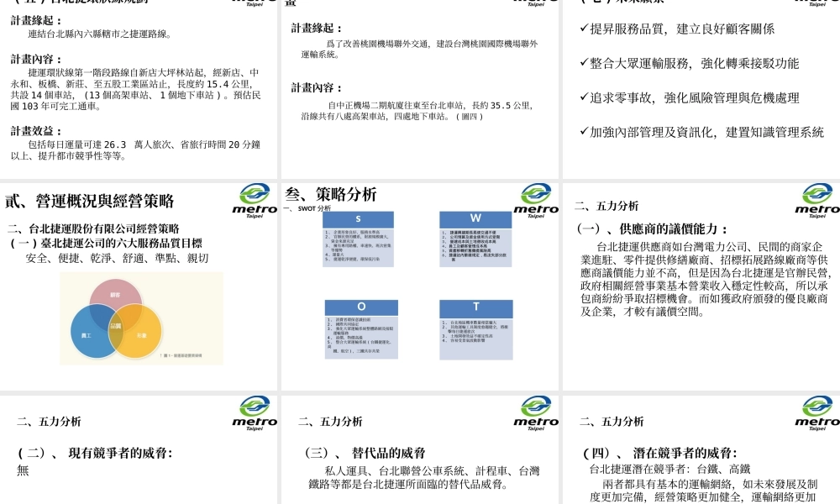Click 計畫內容 heading on the 環狀線 slide
The width and height of the screenshot is (840, 504).
click(x=36, y=60)
